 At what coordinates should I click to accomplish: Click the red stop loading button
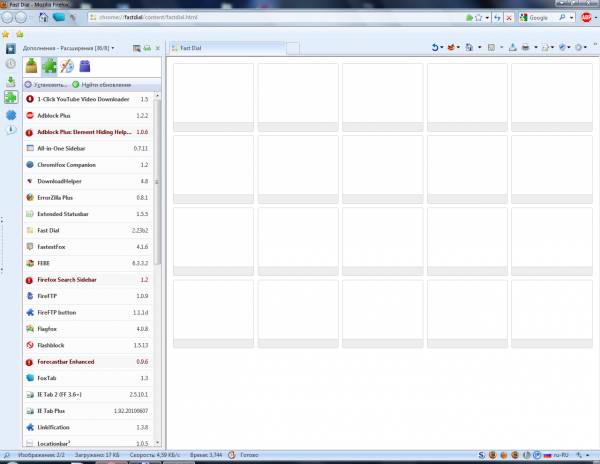509,18
